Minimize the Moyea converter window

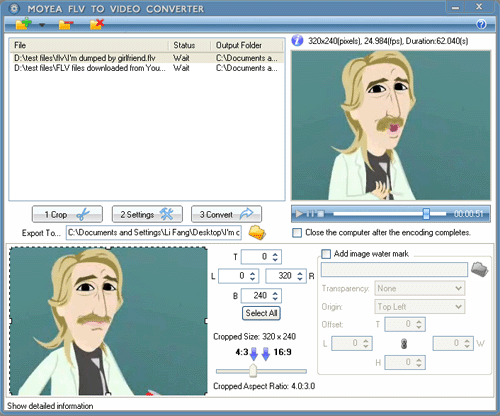[456, 7]
